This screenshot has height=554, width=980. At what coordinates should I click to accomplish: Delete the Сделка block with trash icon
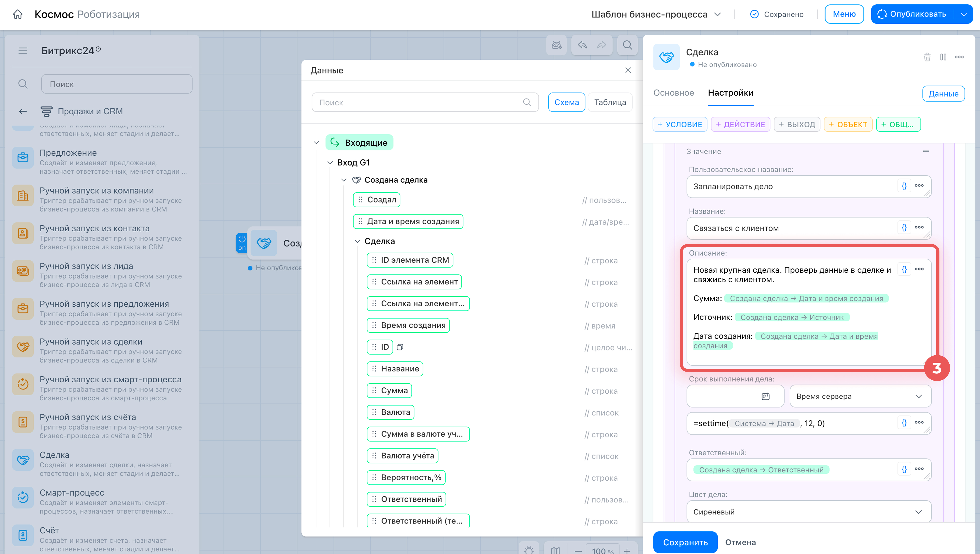(927, 57)
